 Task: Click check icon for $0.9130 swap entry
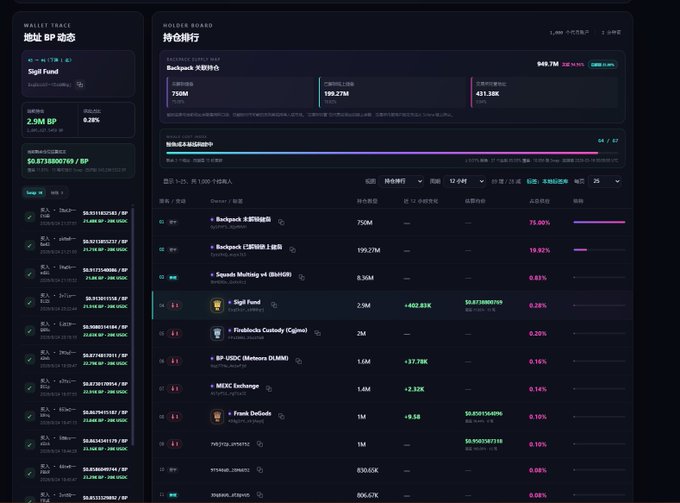29,303
